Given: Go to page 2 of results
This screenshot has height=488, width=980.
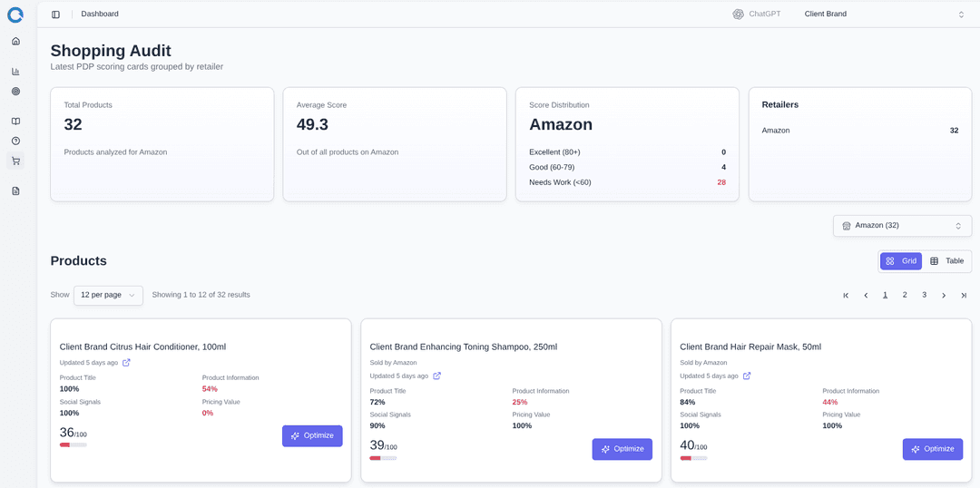Looking at the screenshot, I should point(905,295).
